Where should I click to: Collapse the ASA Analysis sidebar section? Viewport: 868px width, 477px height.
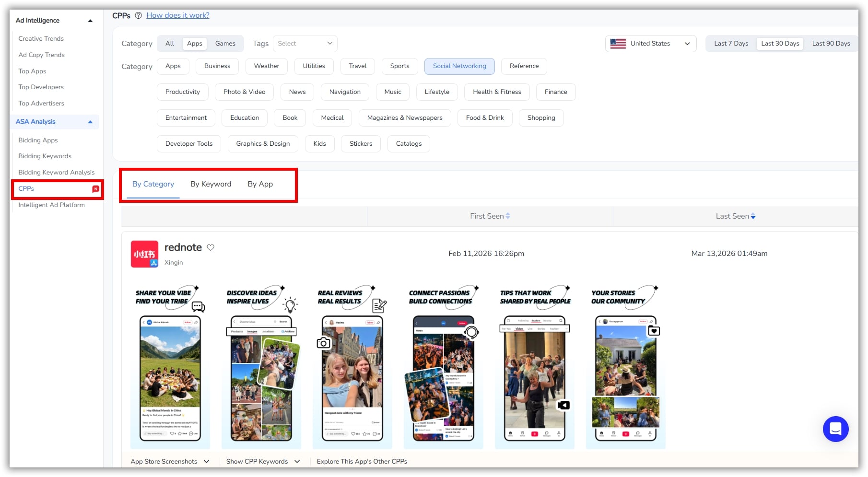pos(90,122)
